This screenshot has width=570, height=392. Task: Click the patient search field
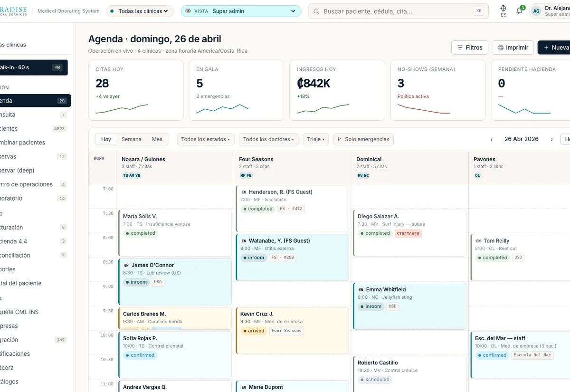tap(399, 11)
